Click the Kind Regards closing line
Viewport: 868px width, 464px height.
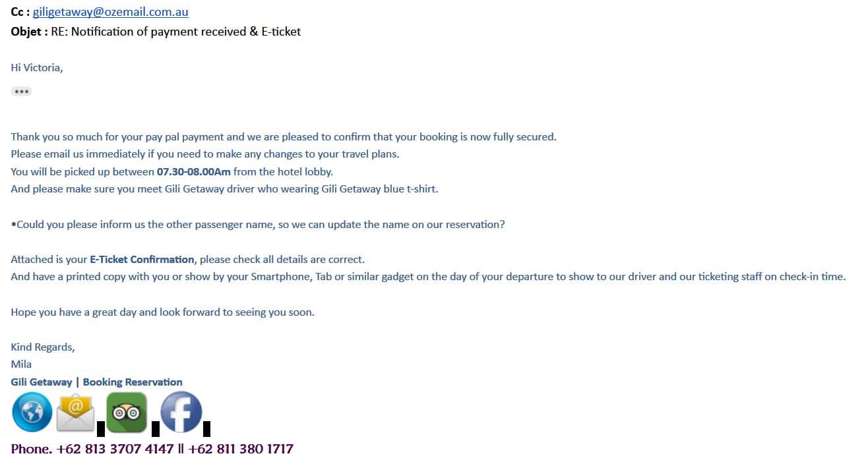[x=43, y=347]
